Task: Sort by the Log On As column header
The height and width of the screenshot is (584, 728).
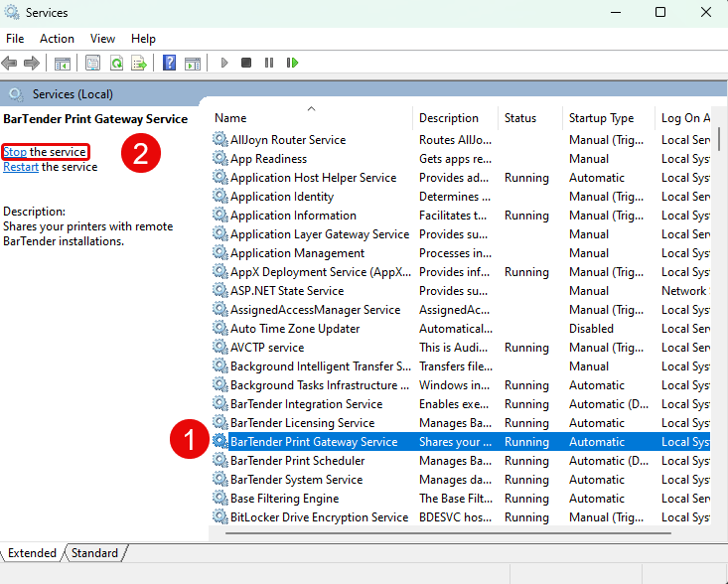Action: pos(683,118)
